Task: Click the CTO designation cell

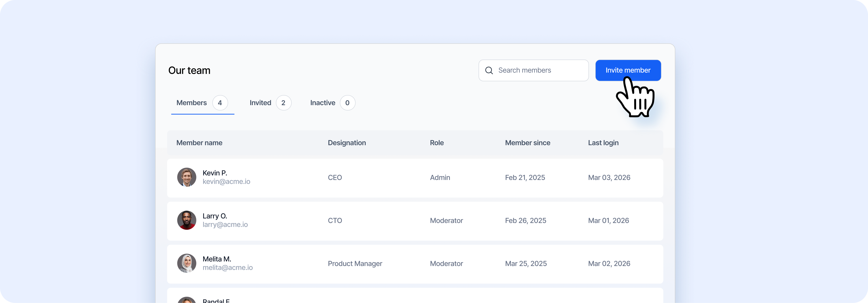Action: 335,221
